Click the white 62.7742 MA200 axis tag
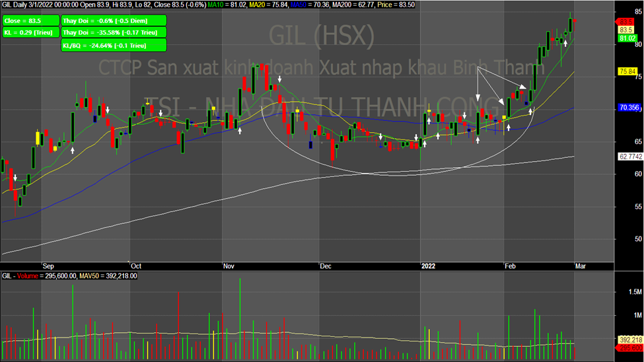The image size is (644, 362). (x=629, y=157)
